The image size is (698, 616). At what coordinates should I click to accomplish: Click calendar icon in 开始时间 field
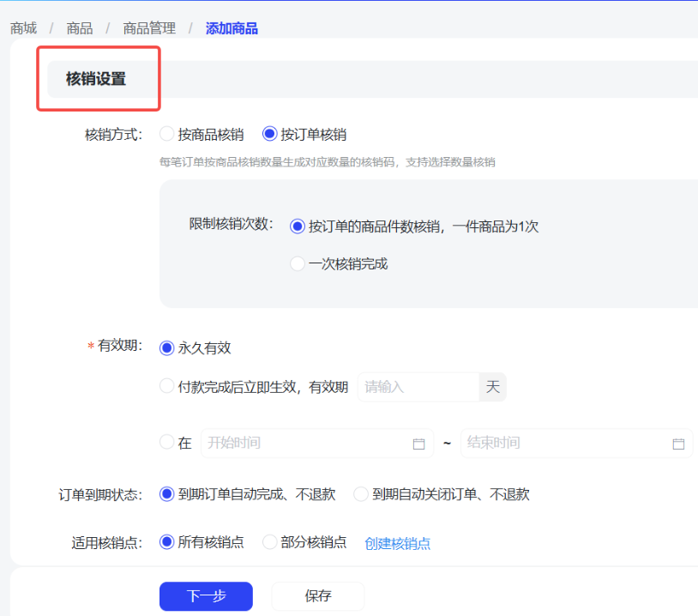(418, 444)
